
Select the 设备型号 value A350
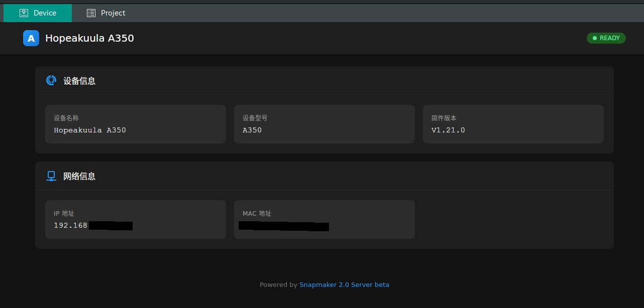[x=252, y=130]
